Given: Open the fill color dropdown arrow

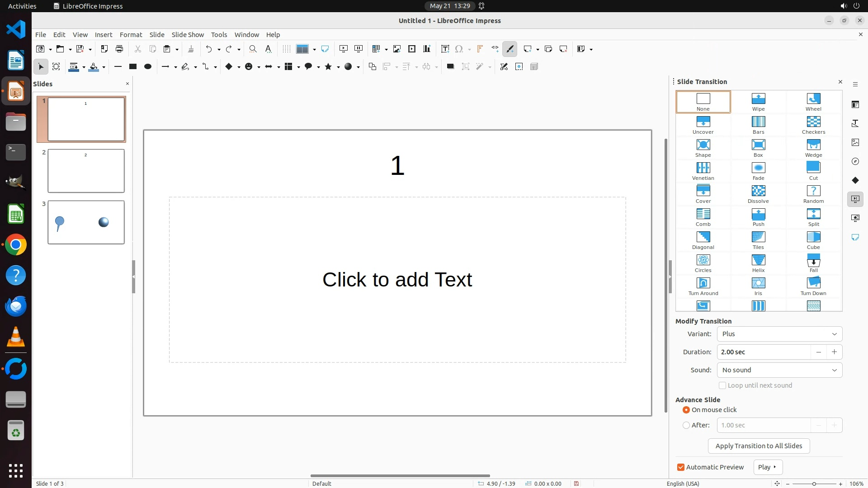Looking at the screenshot, I should 104,67.
